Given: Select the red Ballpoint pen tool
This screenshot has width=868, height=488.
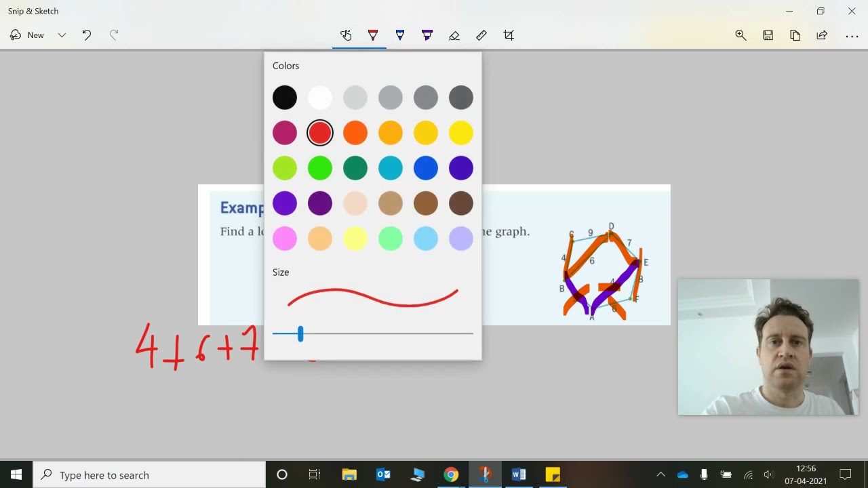Looking at the screenshot, I should (x=373, y=35).
